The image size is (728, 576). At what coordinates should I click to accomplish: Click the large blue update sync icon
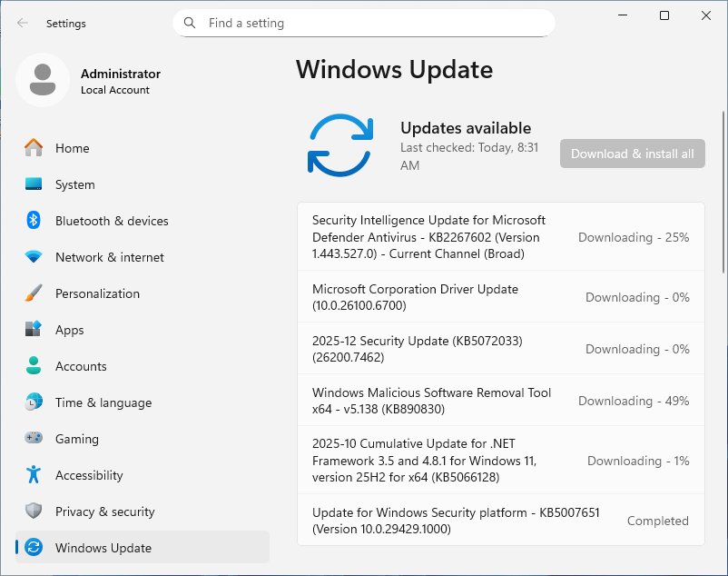340,145
